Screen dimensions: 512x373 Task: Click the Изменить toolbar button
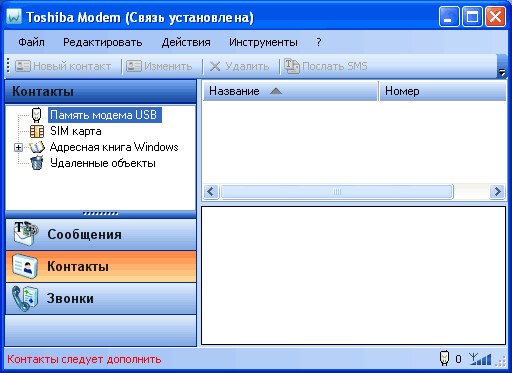pyautogui.click(x=159, y=66)
